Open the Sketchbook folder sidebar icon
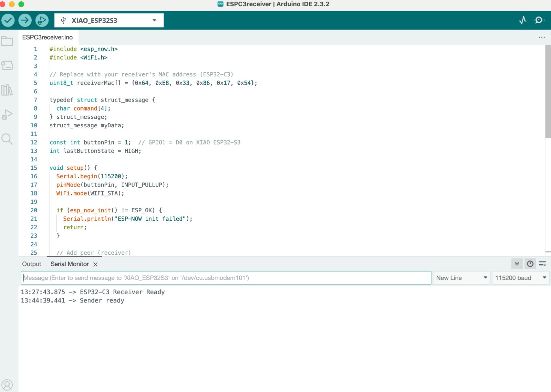Screen dimensions: 551x392 [x=7, y=41]
